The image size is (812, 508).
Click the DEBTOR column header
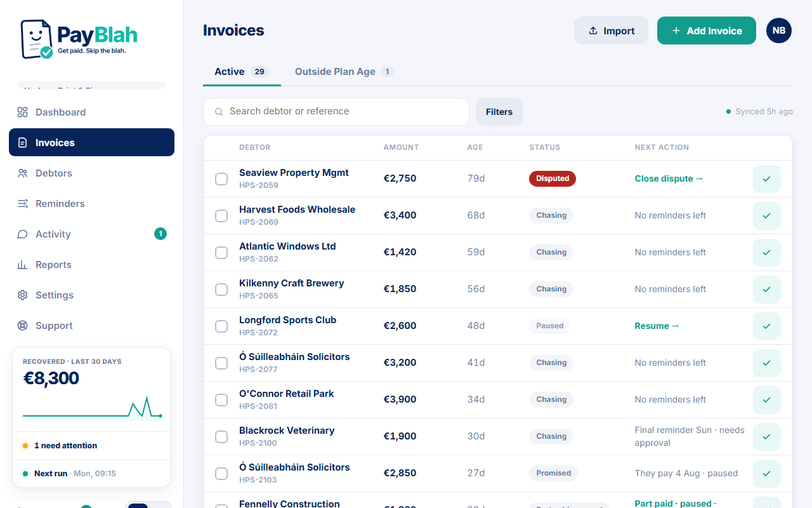click(x=255, y=147)
